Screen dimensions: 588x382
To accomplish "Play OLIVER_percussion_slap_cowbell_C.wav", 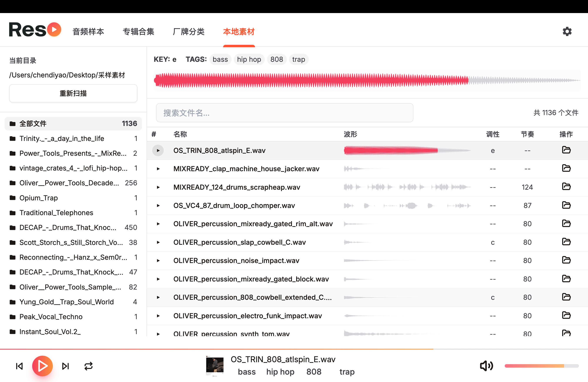I will 158,242.
